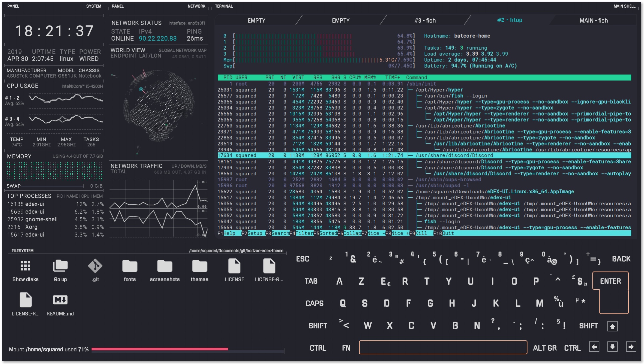This screenshot has height=364, width=644.
Task: Click the up arrow key on keyboard
Action: 612,326
